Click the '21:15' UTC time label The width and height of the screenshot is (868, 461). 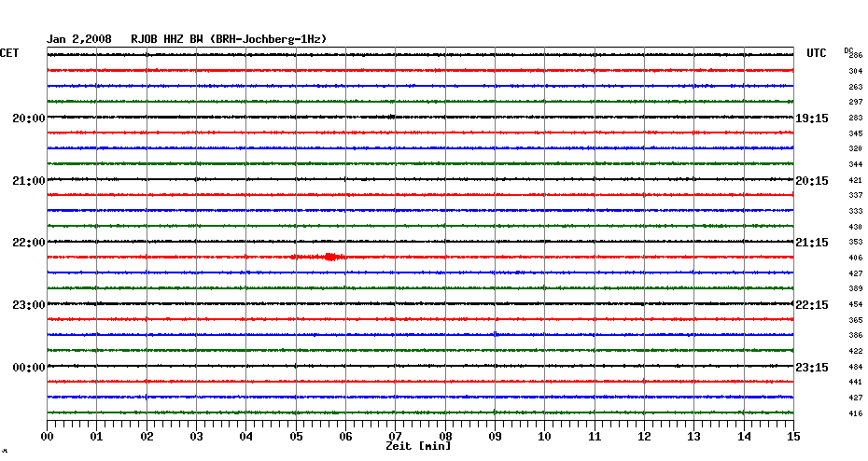point(812,243)
